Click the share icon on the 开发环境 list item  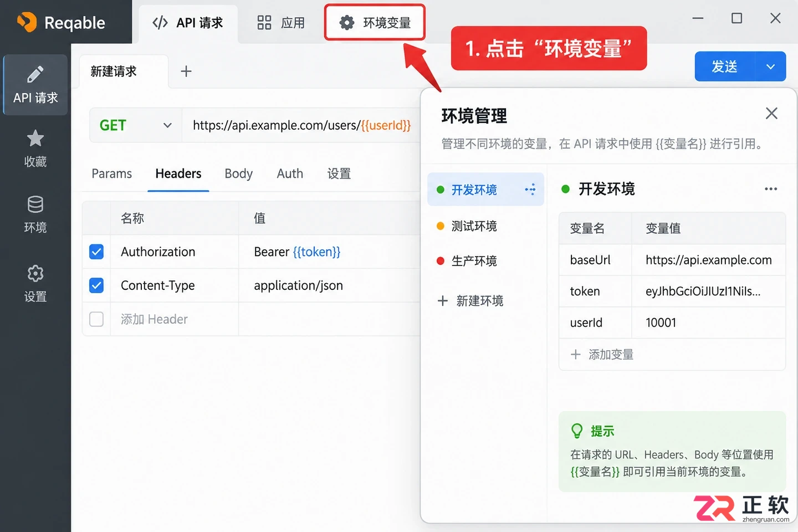point(530,190)
